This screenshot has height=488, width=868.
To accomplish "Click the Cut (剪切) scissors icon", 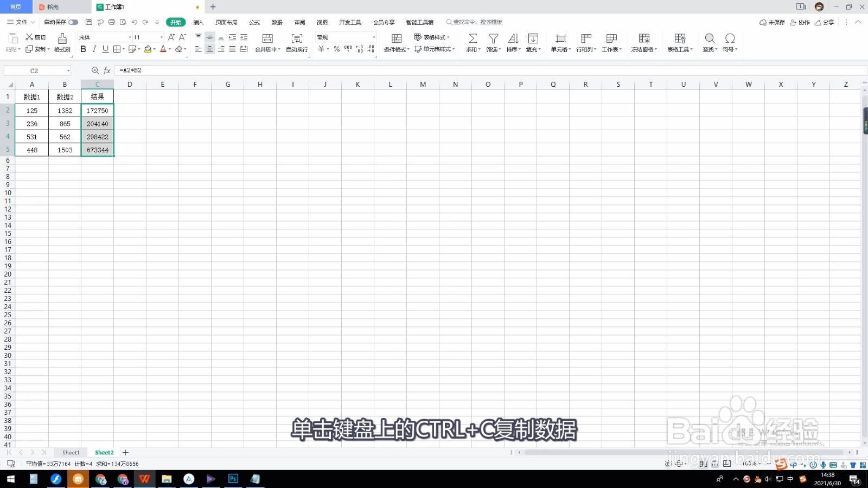I will [29, 37].
